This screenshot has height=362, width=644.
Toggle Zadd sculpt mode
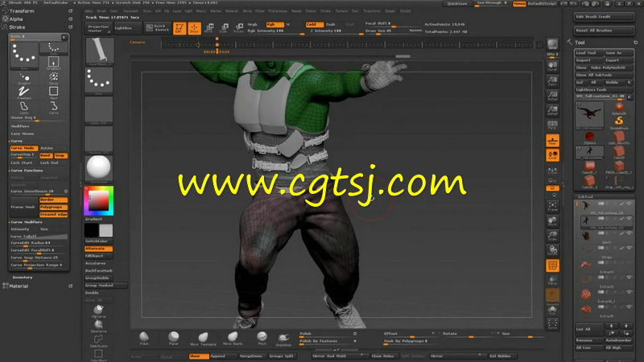pyautogui.click(x=314, y=25)
